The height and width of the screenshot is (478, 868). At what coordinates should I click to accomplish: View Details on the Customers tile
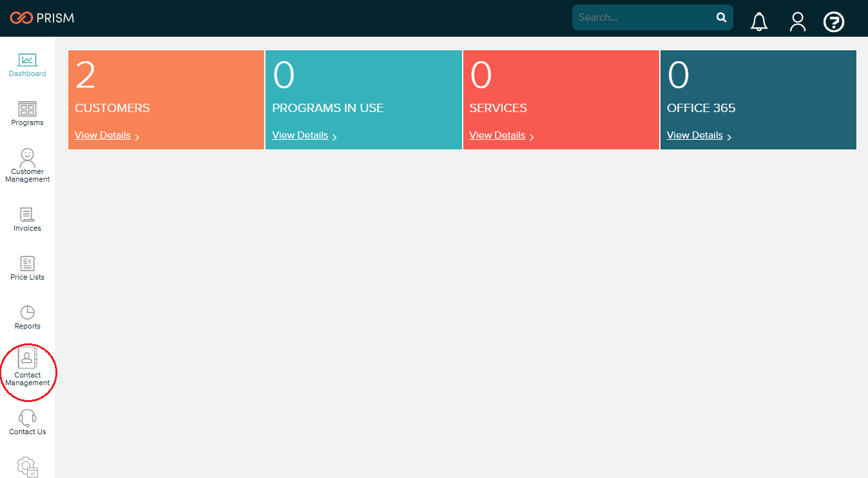(x=102, y=135)
